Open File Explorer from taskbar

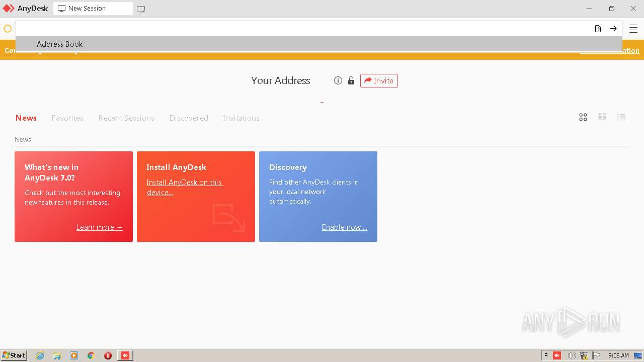pos(57,355)
